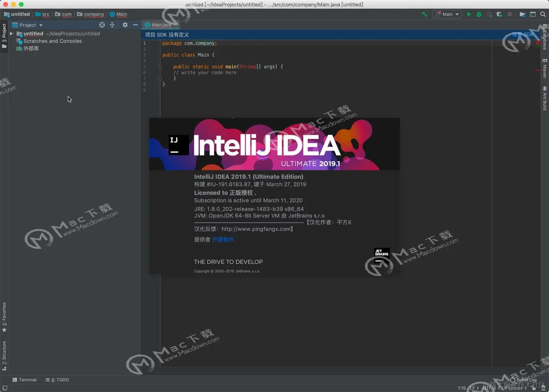Click the Build Project hammer icon
Screen dimensions: 549x392
pos(424,14)
